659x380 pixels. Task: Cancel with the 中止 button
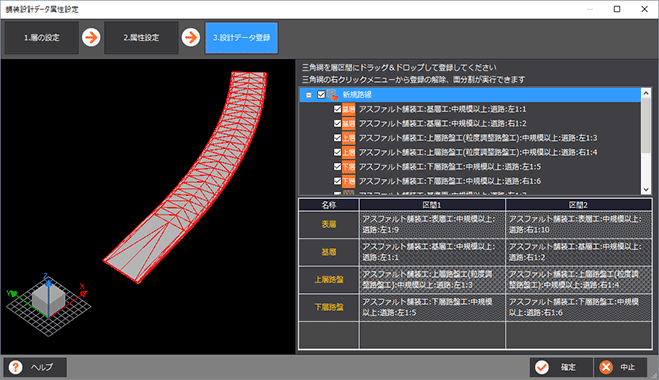click(x=620, y=367)
